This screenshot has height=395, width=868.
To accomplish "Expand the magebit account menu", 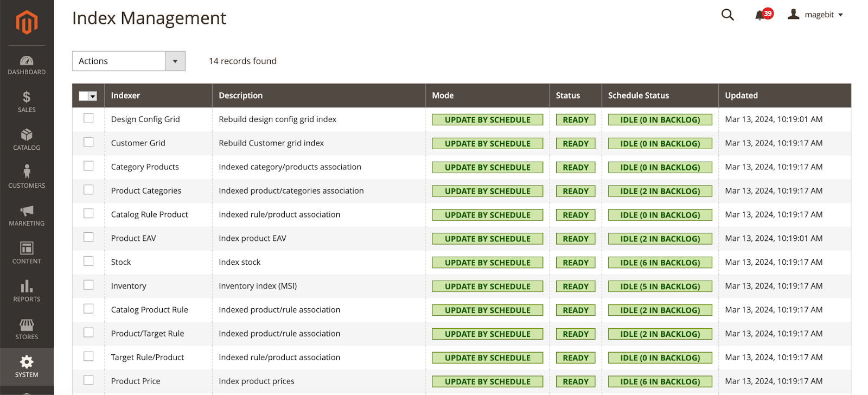I will pos(816,15).
